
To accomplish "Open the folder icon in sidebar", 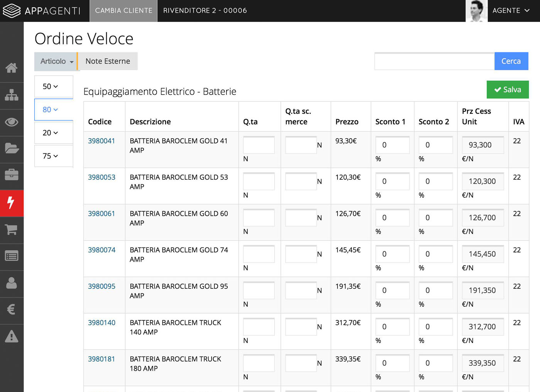I will [12, 148].
